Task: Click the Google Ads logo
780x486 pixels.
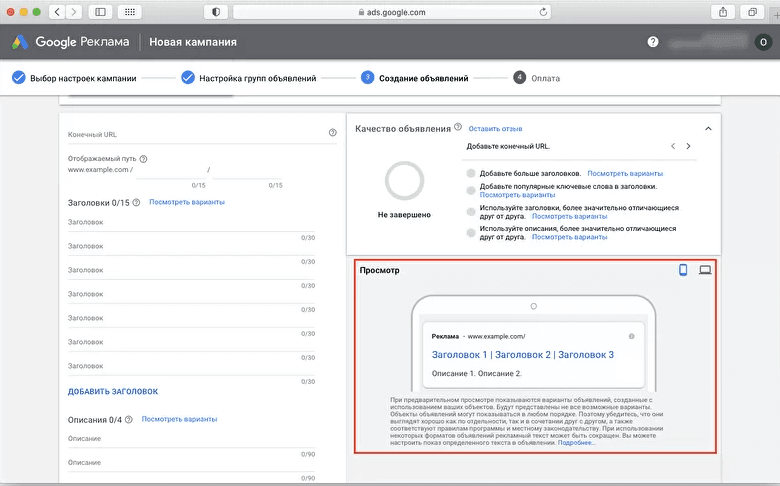Action: [x=20, y=42]
